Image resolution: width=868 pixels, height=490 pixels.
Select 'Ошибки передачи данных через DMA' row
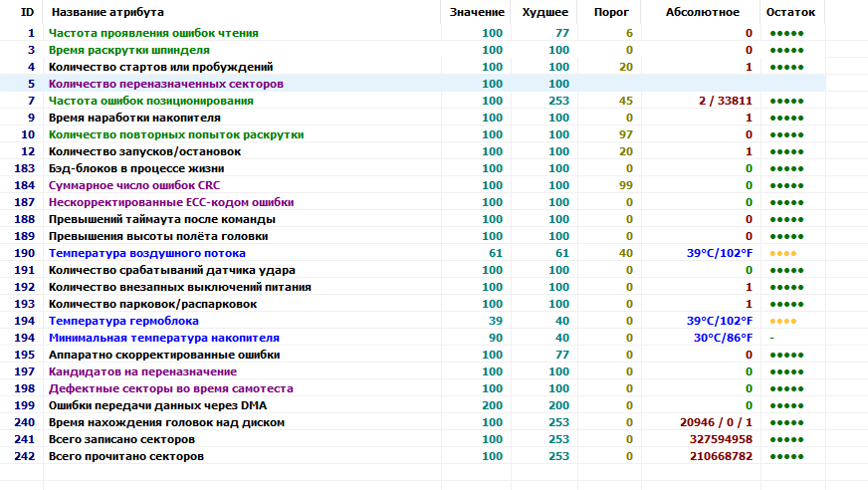point(412,405)
